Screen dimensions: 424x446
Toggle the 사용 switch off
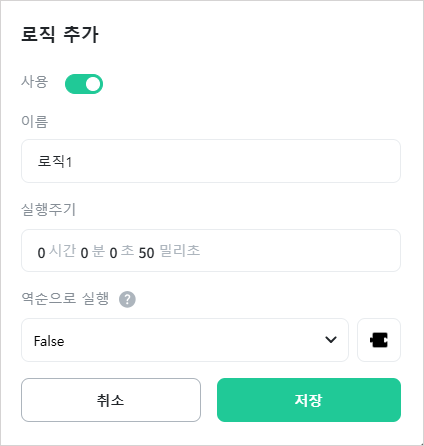(84, 84)
